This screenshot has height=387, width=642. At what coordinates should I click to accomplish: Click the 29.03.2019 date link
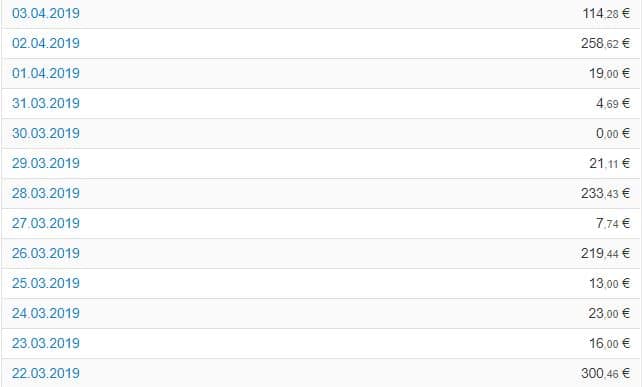pos(46,163)
